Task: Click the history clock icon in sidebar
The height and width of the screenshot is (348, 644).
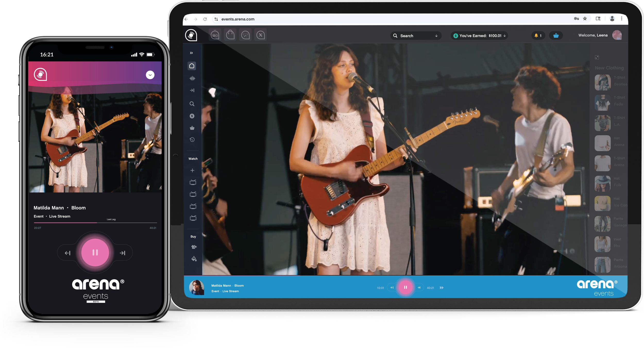Action: click(x=192, y=140)
